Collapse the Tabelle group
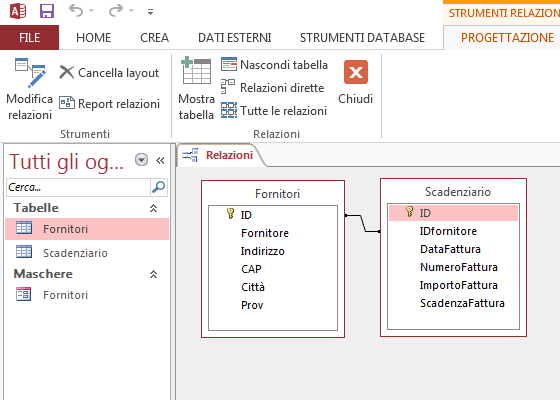 [x=153, y=208]
